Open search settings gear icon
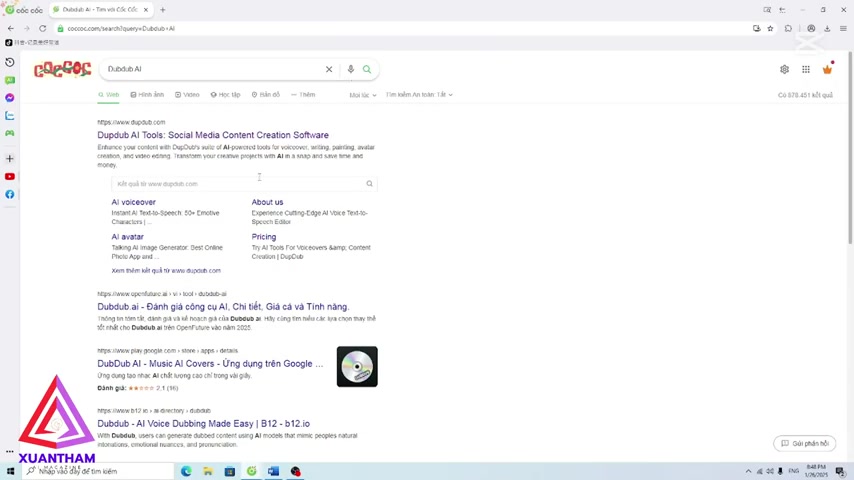The image size is (854, 480). (x=784, y=69)
